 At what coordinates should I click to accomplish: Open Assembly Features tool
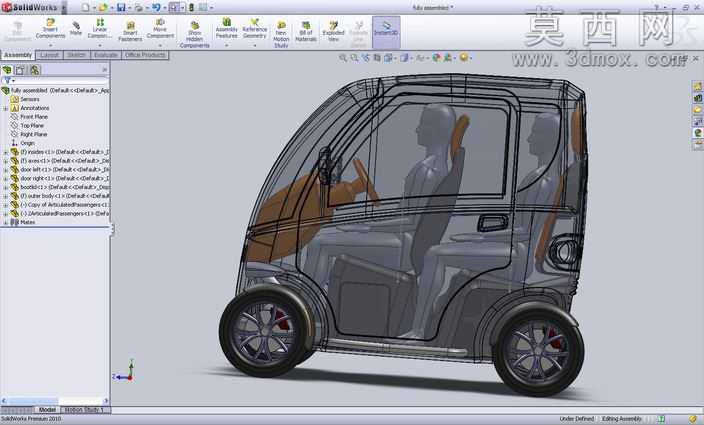click(227, 29)
